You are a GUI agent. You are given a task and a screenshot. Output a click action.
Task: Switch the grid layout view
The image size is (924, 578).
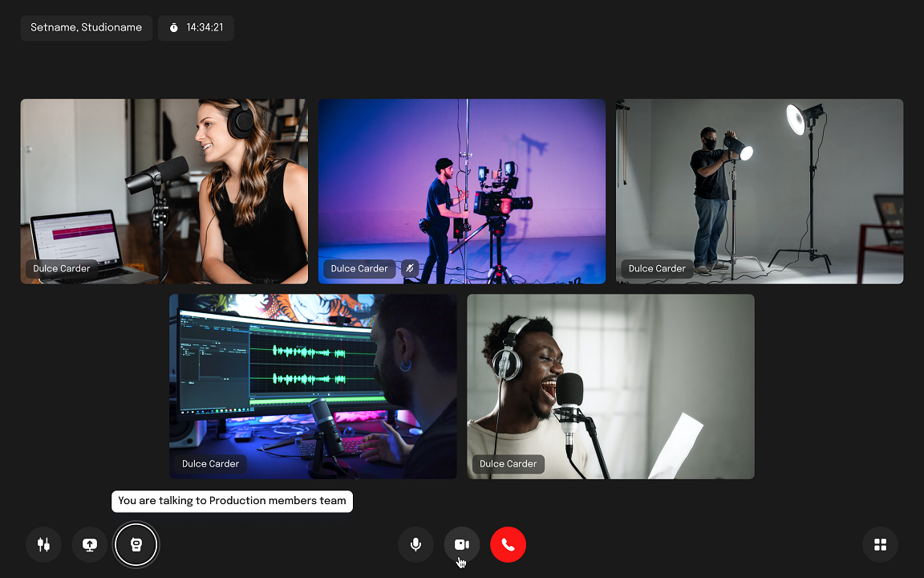[x=881, y=544]
